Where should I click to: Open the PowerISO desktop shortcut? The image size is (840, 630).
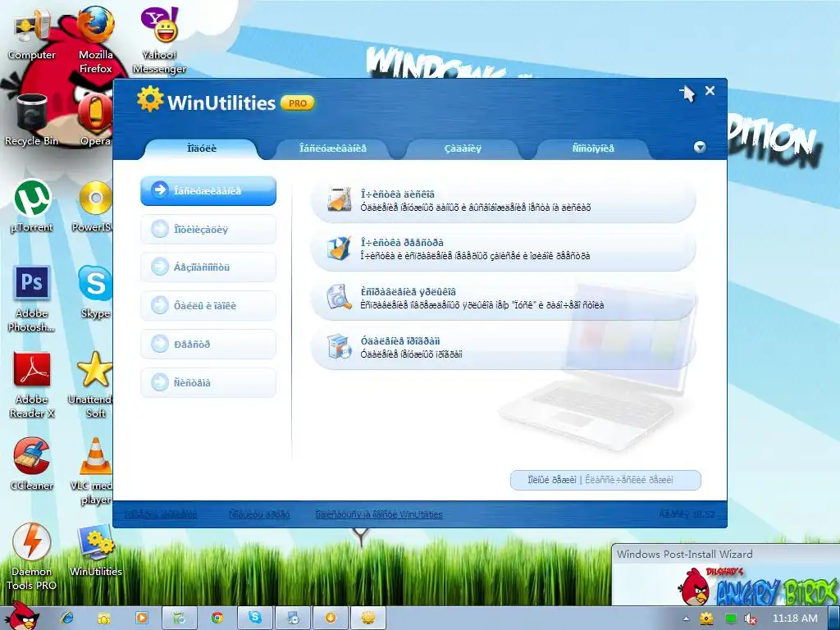94,206
